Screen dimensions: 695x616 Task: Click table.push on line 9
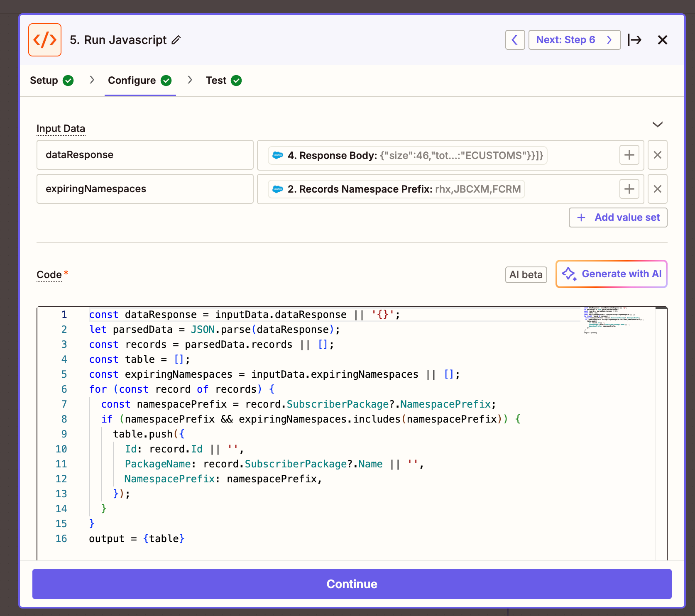pos(149,434)
